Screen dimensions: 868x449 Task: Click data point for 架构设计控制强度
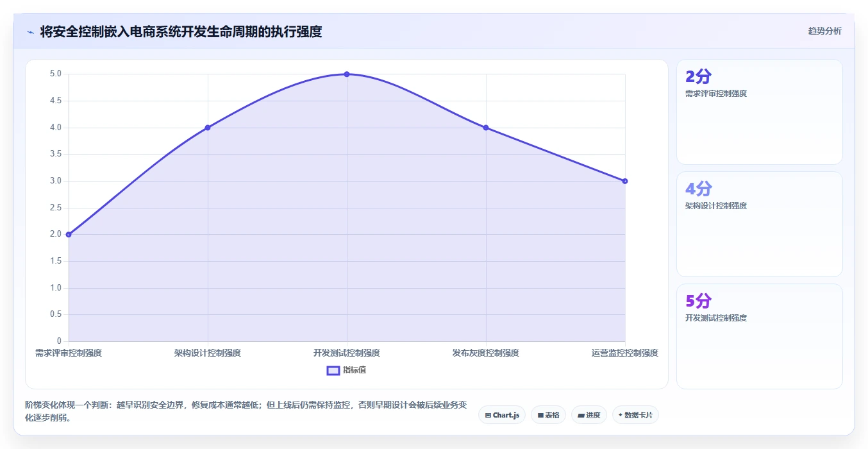click(x=208, y=128)
